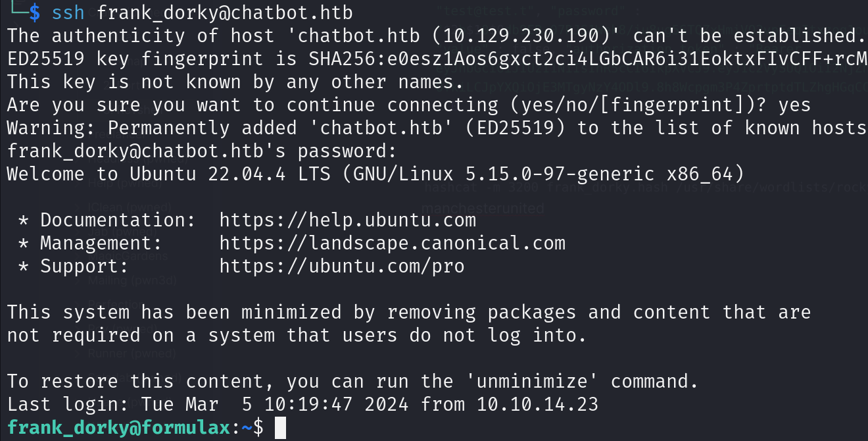Click the 'Management:' label

click(101, 243)
